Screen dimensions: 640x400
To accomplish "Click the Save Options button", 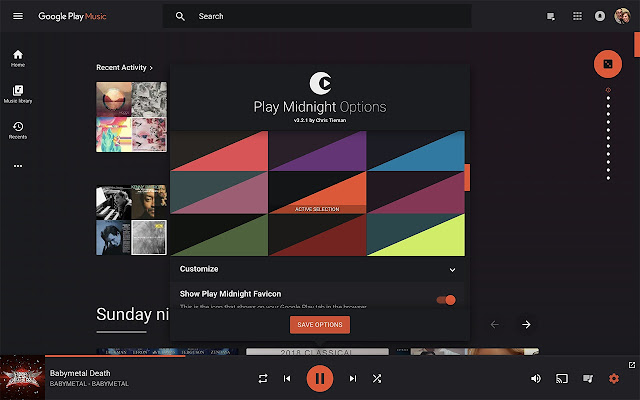I will [x=320, y=325].
